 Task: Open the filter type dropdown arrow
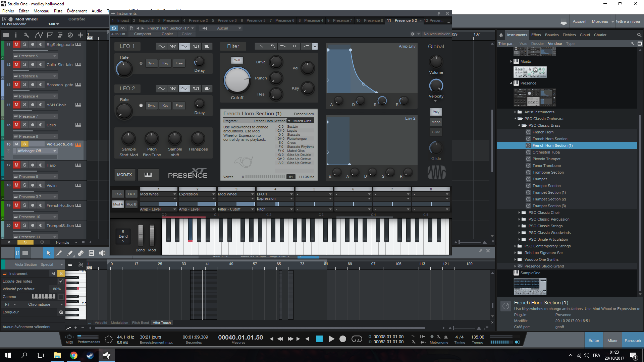tap(315, 46)
